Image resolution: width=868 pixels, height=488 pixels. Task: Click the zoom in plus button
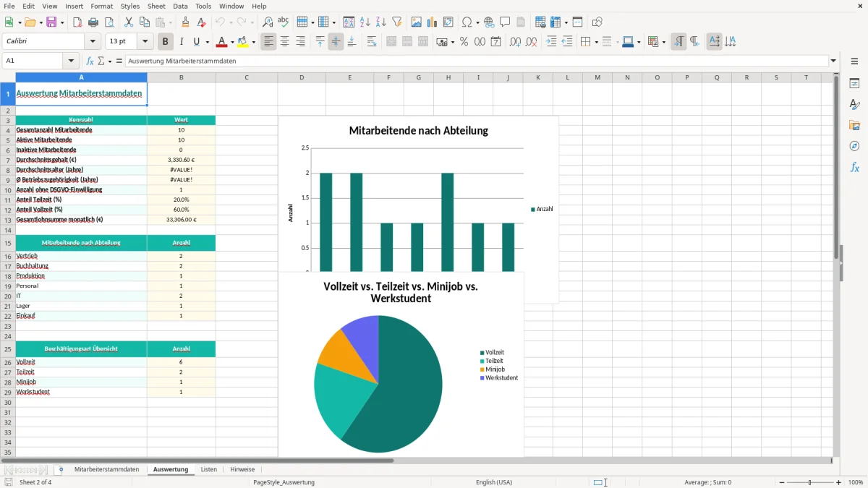838,482
